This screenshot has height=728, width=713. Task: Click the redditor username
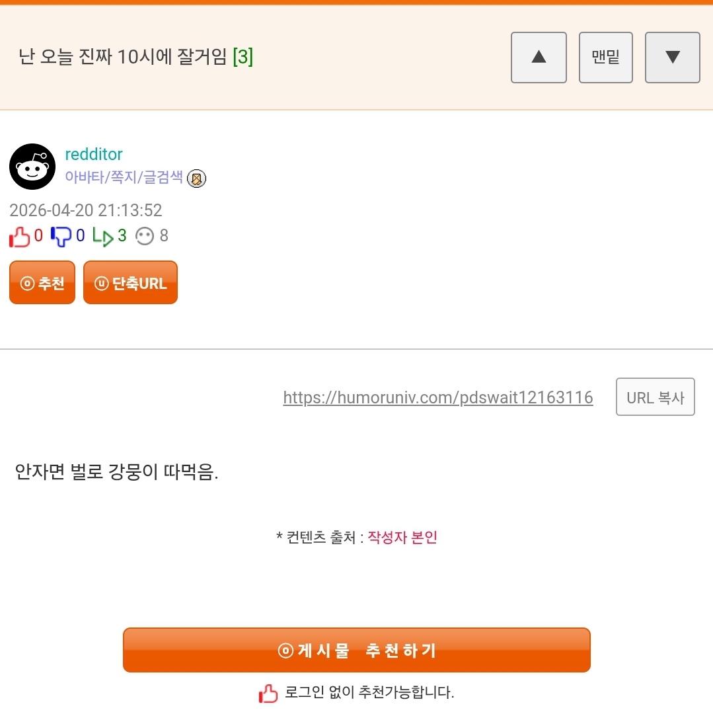[x=94, y=154]
